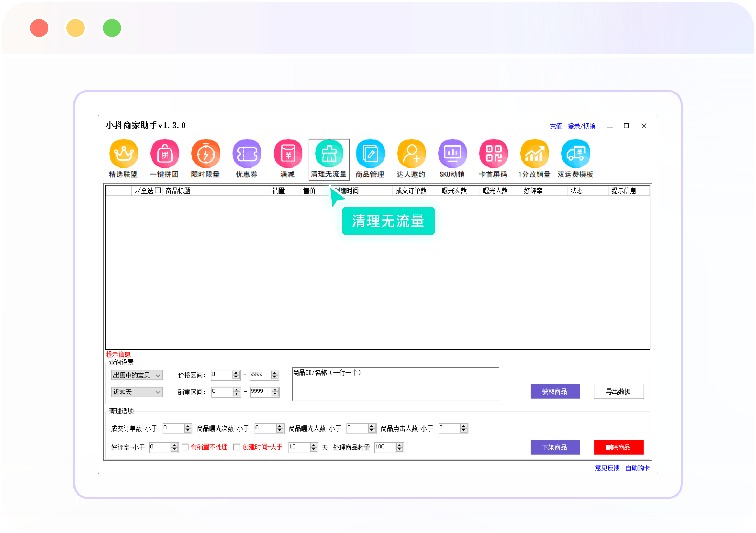The height and width of the screenshot is (533, 756).
Task: Focus the 商品ID/名称 text box
Action: click(x=395, y=384)
